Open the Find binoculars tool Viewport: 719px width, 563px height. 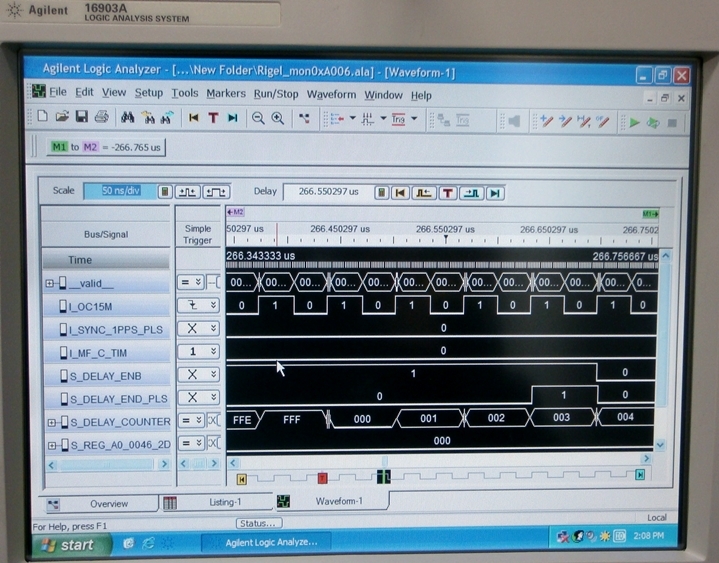pos(127,118)
